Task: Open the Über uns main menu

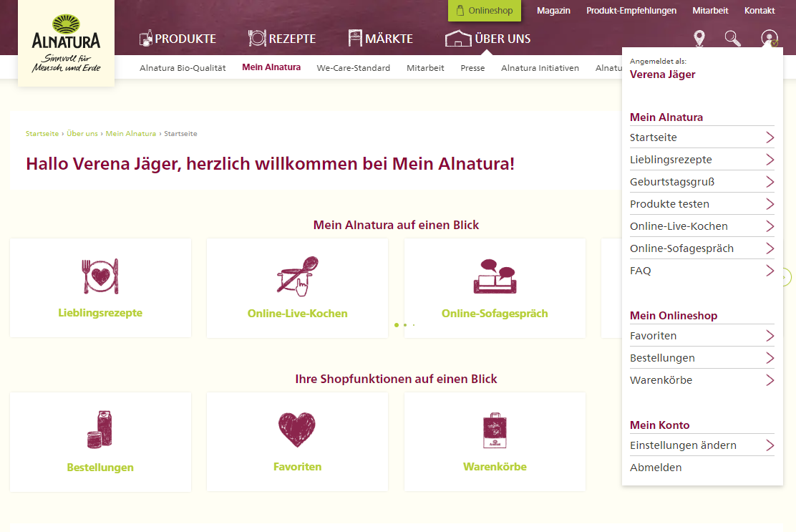Action: 488,39
